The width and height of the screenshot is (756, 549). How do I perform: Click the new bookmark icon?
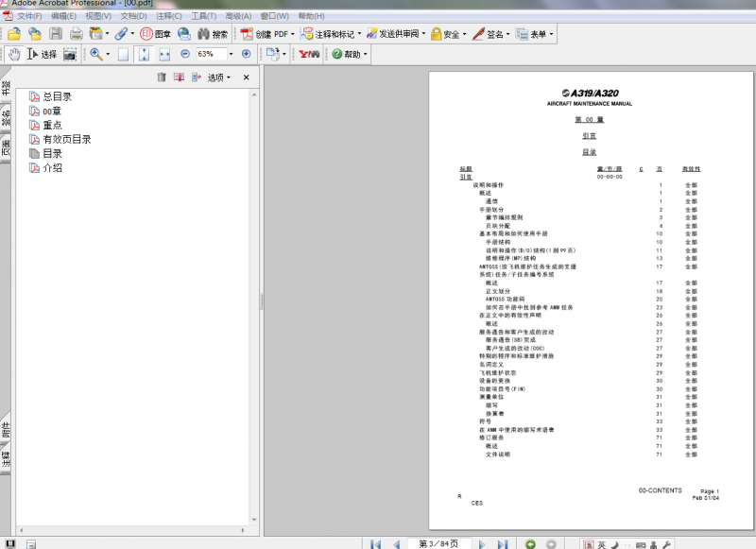pyautogui.click(x=179, y=77)
